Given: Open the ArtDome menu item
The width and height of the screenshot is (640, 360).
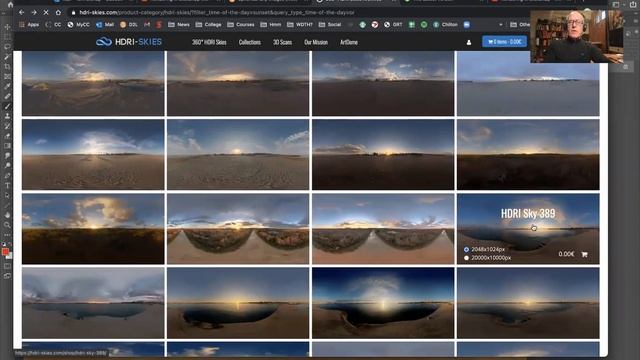Looking at the screenshot, I should [349, 42].
